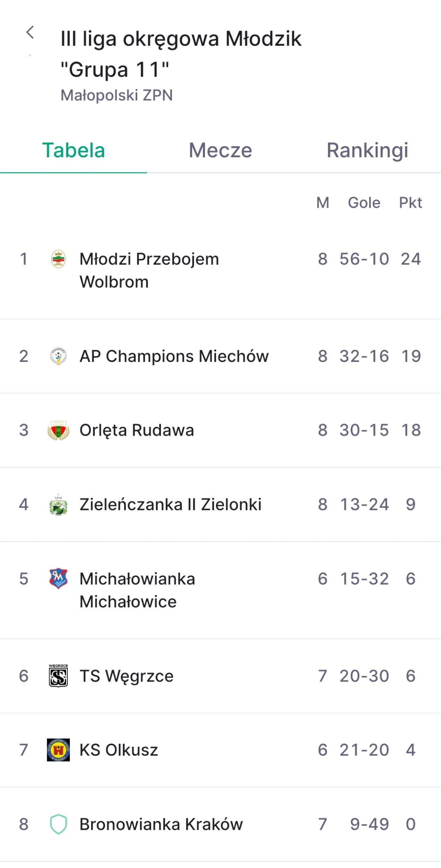The image size is (441, 868).
Task: Switch to the Mecze tab
Action: pos(220,150)
